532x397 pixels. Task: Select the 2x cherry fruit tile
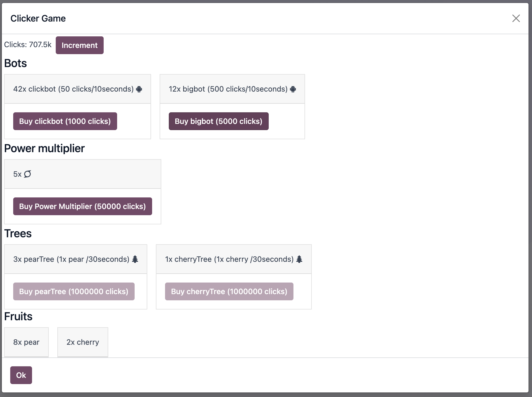tap(82, 342)
